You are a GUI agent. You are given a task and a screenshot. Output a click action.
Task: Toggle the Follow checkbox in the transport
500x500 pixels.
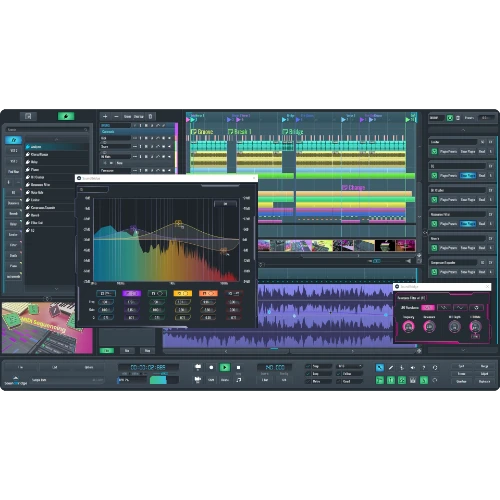pyautogui.click(x=339, y=374)
